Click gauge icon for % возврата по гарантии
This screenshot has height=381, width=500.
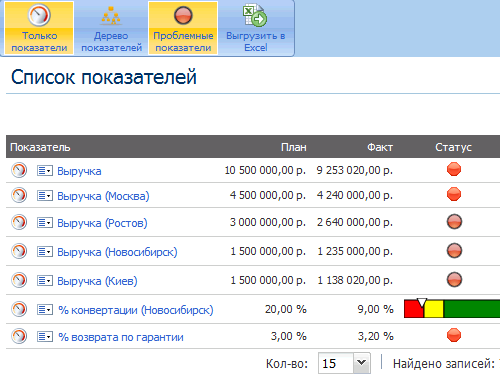point(19,336)
